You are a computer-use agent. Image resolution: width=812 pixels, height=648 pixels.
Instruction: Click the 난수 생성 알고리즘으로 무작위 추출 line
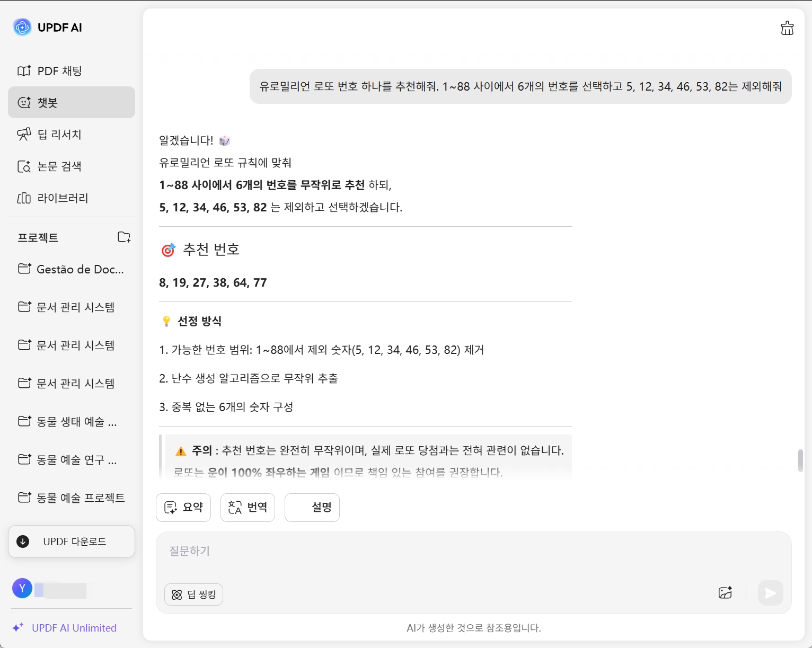[x=249, y=378]
